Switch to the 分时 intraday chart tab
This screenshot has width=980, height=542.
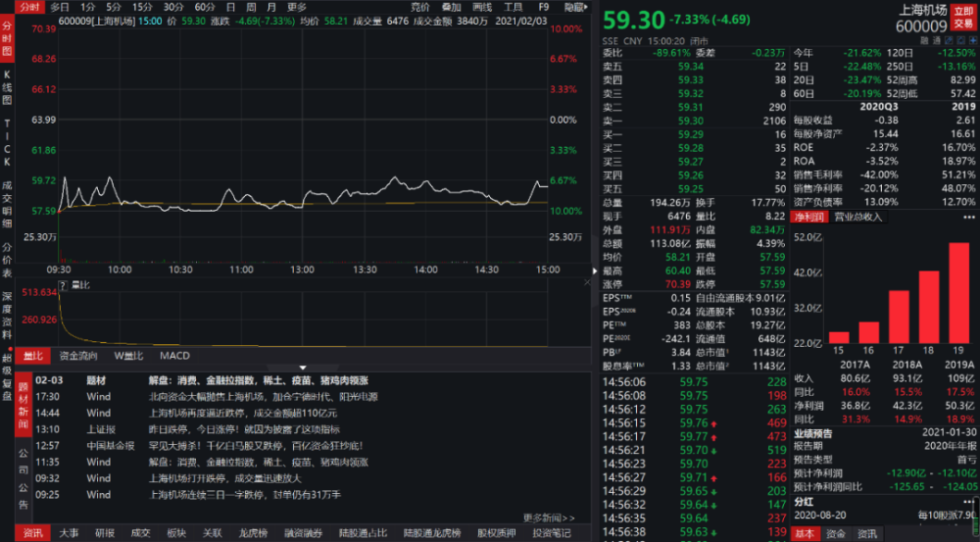[28, 8]
